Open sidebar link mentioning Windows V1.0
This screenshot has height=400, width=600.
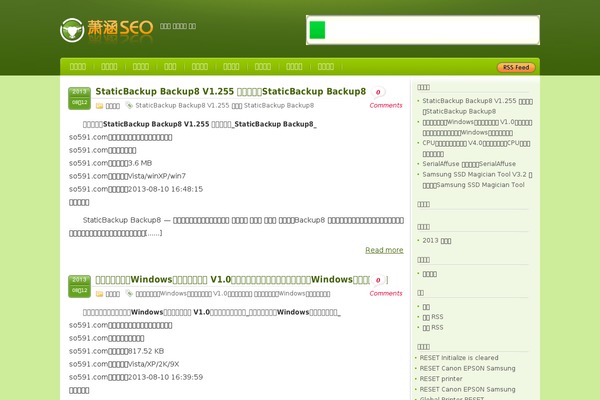coord(477,127)
